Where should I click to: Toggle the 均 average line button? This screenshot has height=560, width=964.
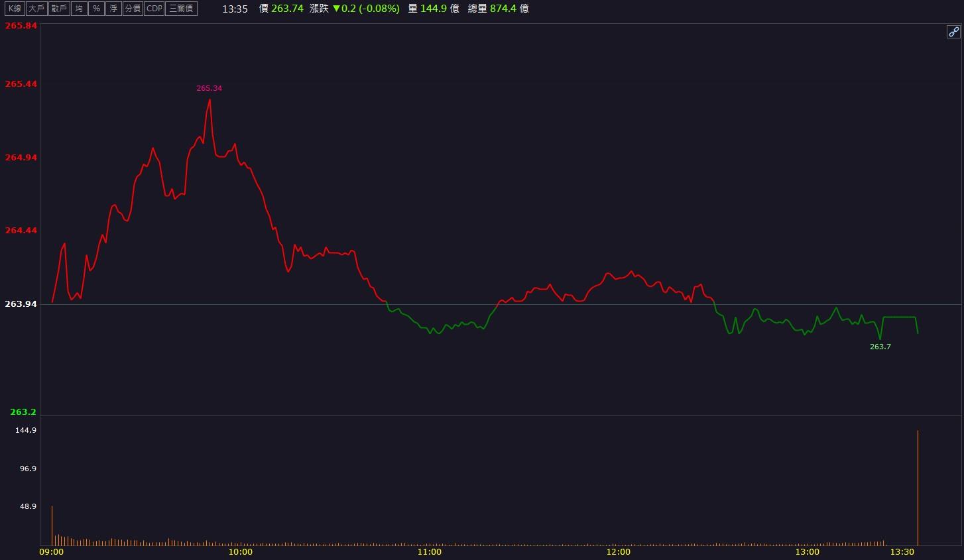(x=79, y=9)
